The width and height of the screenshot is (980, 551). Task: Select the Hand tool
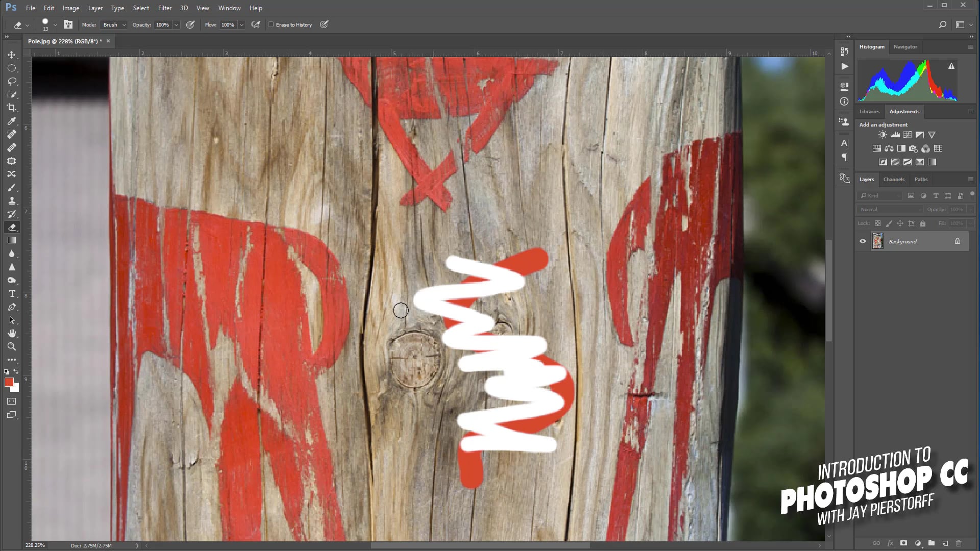click(x=12, y=333)
